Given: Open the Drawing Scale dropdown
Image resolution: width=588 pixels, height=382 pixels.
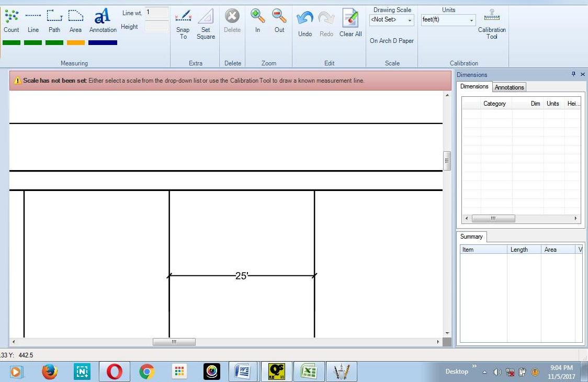Looking at the screenshot, I should coord(409,19).
